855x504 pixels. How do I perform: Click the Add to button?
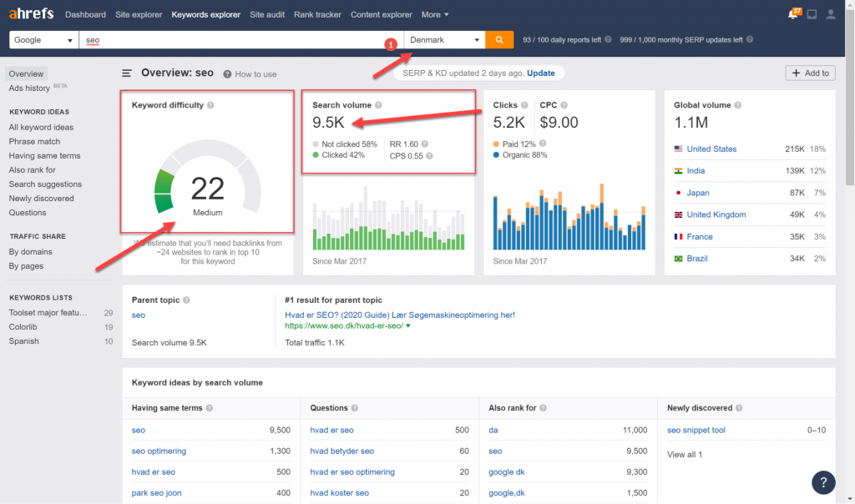point(810,73)
